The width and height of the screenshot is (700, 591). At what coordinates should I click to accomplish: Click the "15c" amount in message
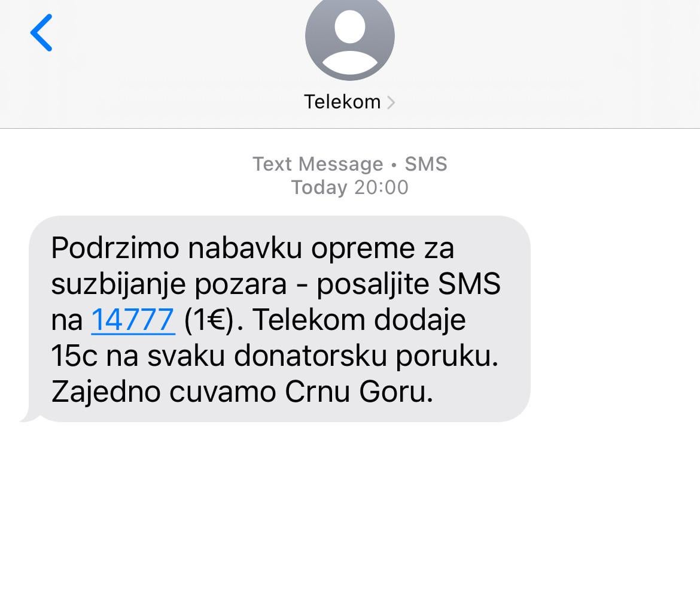click(74, 356)
